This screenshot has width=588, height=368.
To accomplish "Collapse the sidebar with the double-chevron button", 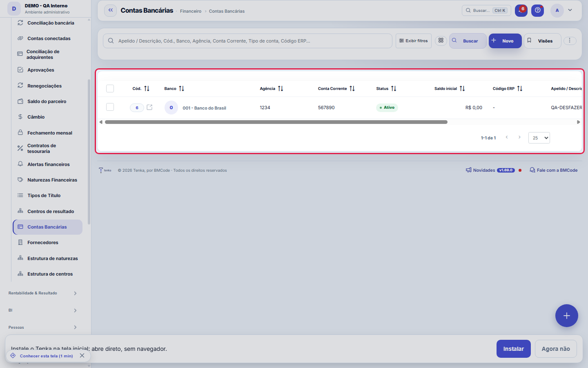I will pos(111,11).
